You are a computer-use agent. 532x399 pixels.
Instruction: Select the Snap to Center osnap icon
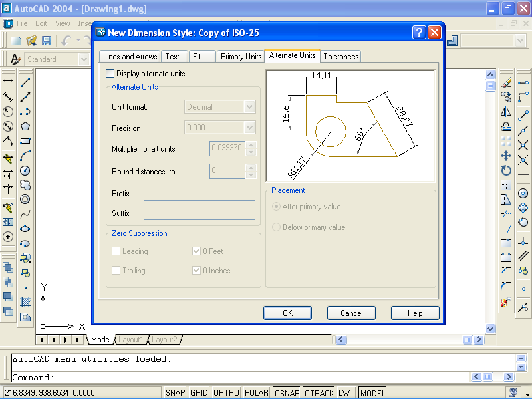pos(523,194)
